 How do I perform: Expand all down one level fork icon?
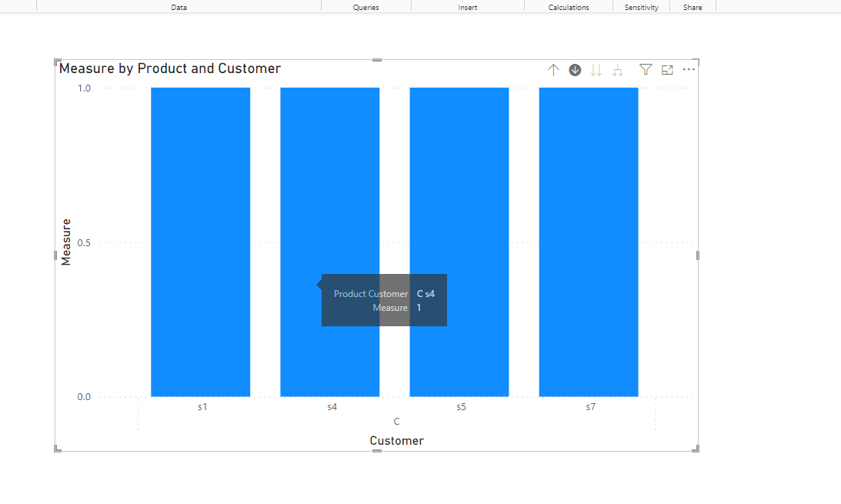(618, 70)
